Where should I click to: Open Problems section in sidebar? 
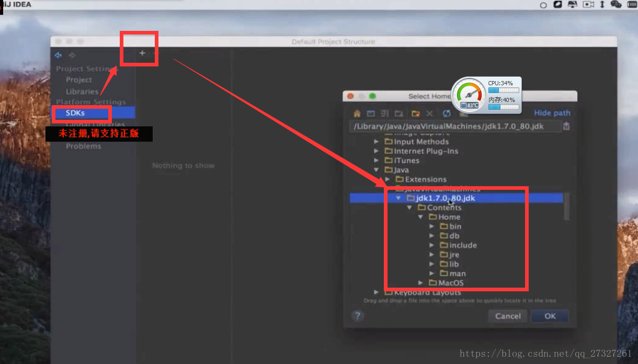click(84, 146)
